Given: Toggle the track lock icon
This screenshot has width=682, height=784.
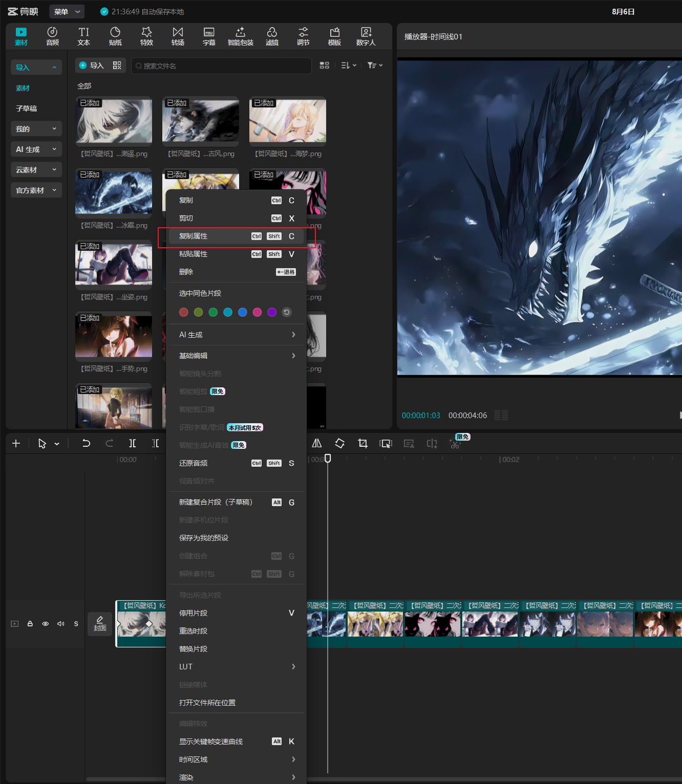Looking at the screenshot, I should point(30,624).
